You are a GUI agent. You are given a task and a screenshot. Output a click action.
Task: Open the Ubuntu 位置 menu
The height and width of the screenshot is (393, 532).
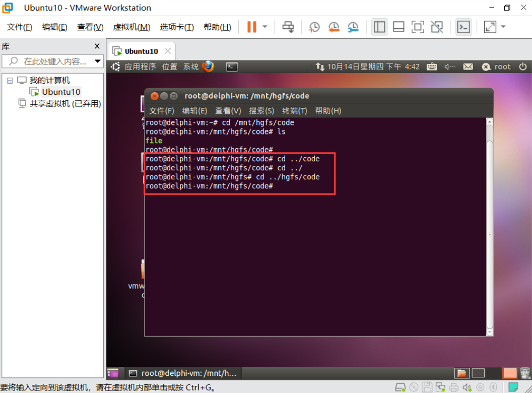click(169, 67)
